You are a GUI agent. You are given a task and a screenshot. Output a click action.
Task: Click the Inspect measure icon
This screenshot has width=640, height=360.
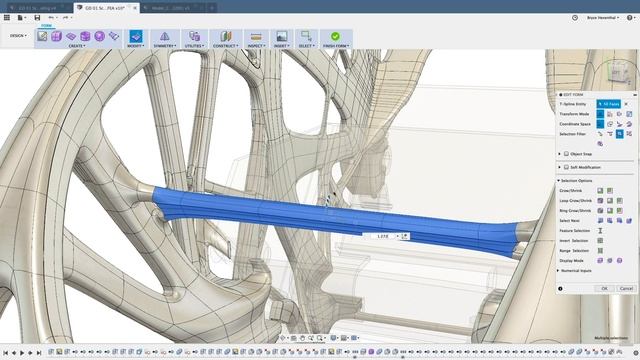256,37
